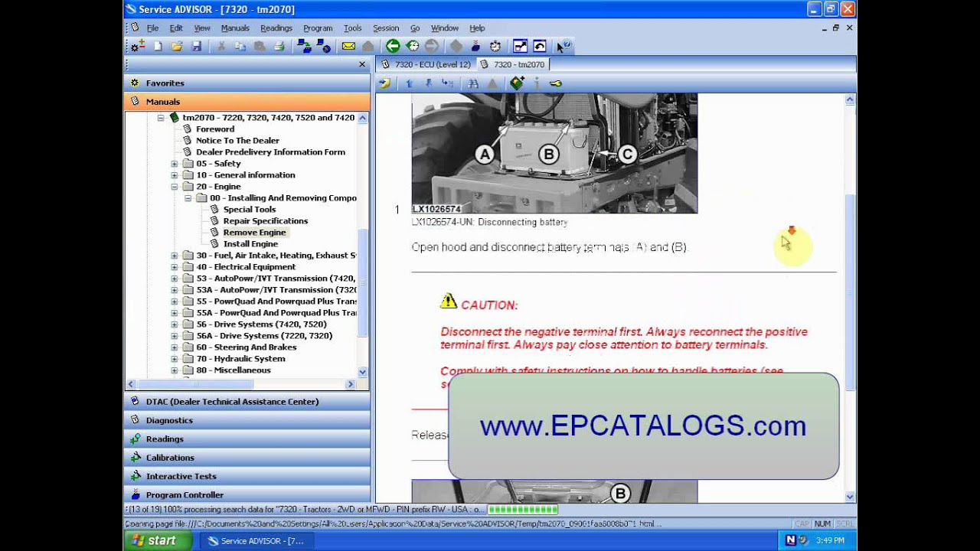The image size is (980, 551).
Task: Expand the 60 - Steering And Brakes folder
Action: coord(175,347)
